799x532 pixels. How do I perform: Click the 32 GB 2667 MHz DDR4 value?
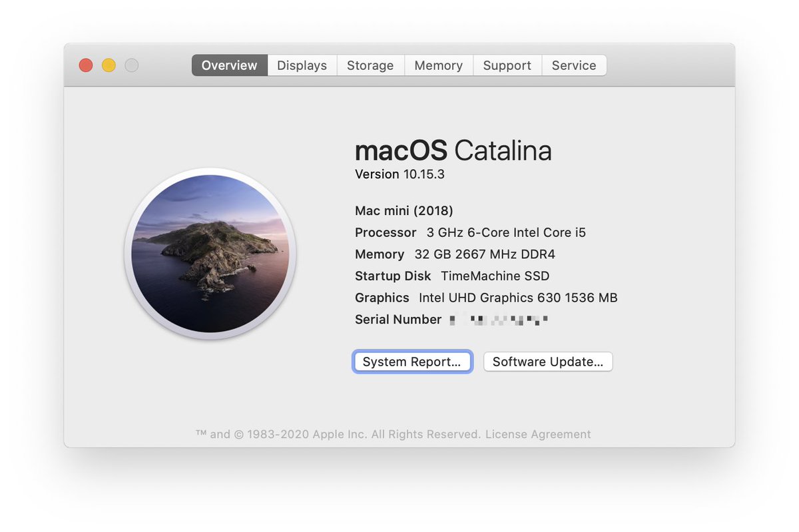(x=485, y=254)
